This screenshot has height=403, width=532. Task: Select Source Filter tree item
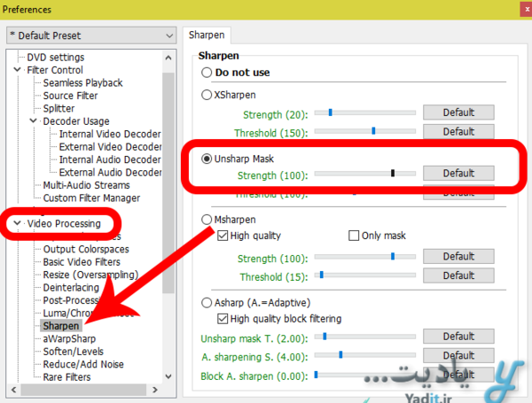[x=70, y=96]
